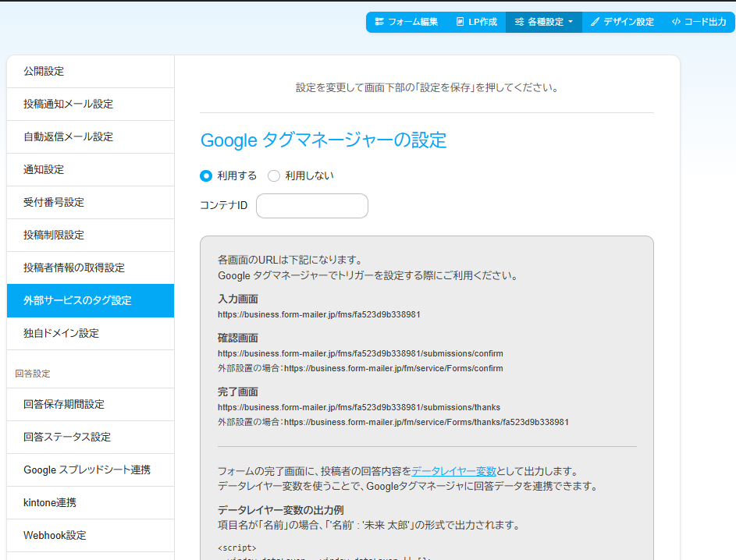Open 公開設定 in the sidebar
This screenshot has width=736, height=560.
pyautogui.click(x=91, y=71)
